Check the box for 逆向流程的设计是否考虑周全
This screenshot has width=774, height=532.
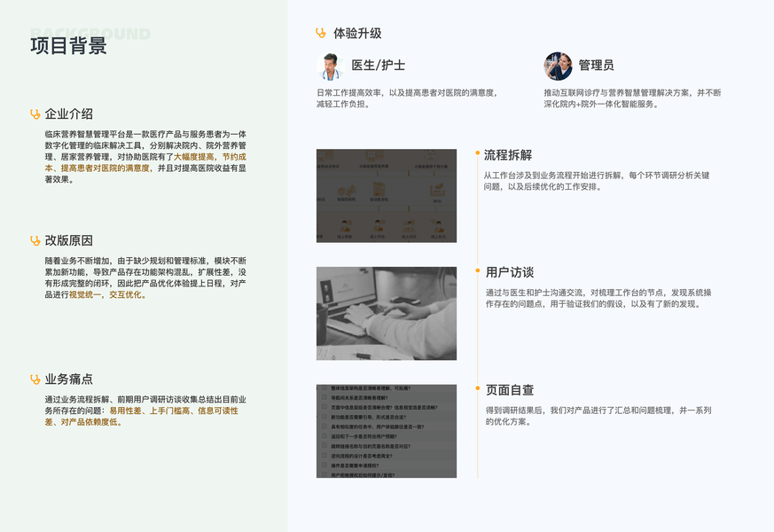coord(324,456)
